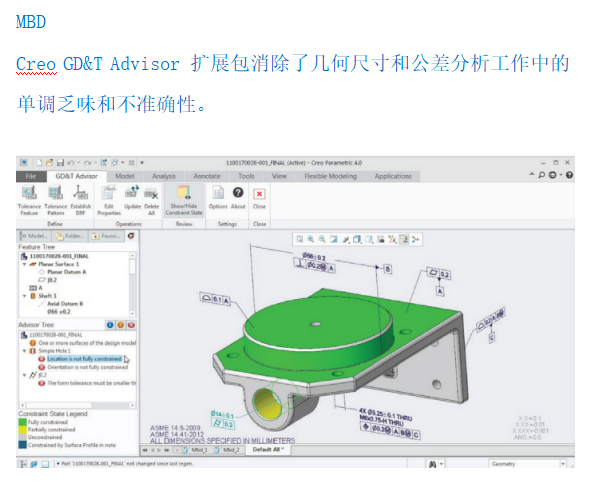Image resolution: width=599 pixels, height=494 pixels.
Task: Click the Tolerance Pattern tool icon
Action: point(55,193)
